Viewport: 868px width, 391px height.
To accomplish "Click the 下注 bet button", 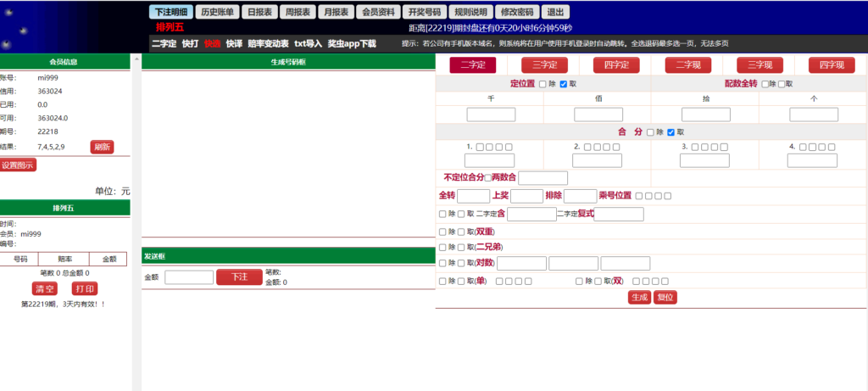I will tap(239, 276).
